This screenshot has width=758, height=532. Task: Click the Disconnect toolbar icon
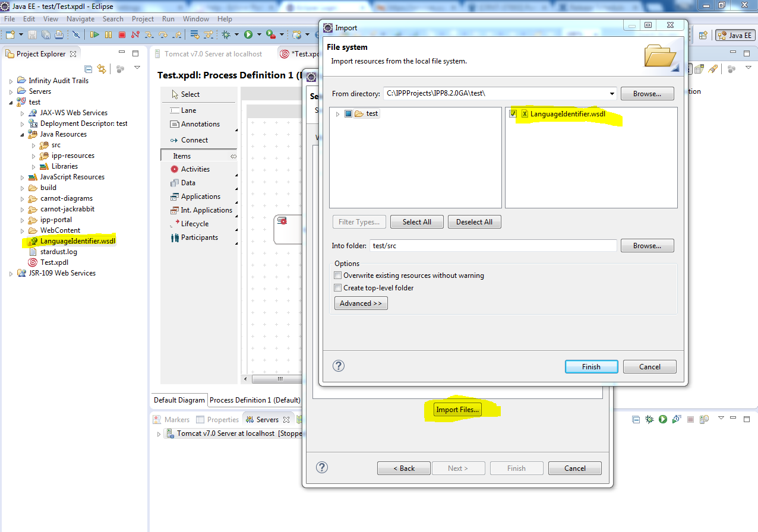135,35
